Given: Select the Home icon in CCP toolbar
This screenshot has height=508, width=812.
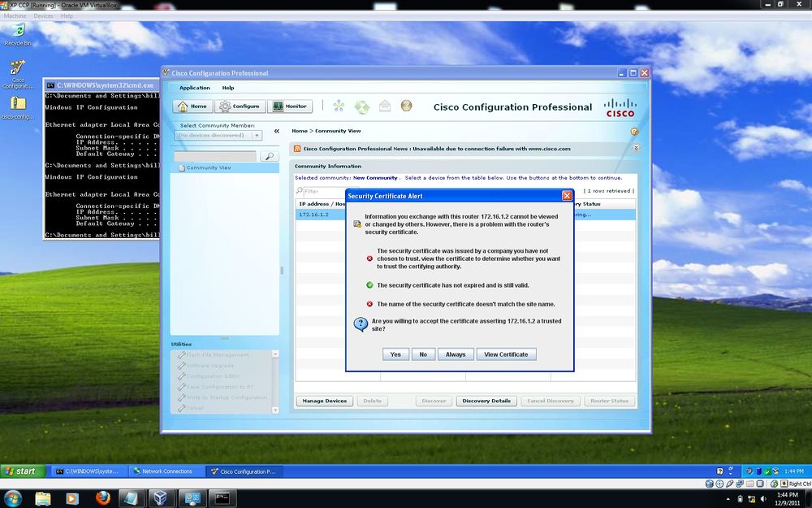Looking at the screenshot, I should point(192,106).
